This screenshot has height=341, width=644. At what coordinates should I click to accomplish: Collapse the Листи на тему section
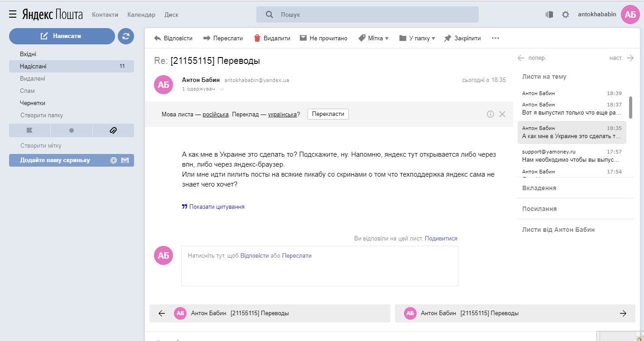coord(544,77)
